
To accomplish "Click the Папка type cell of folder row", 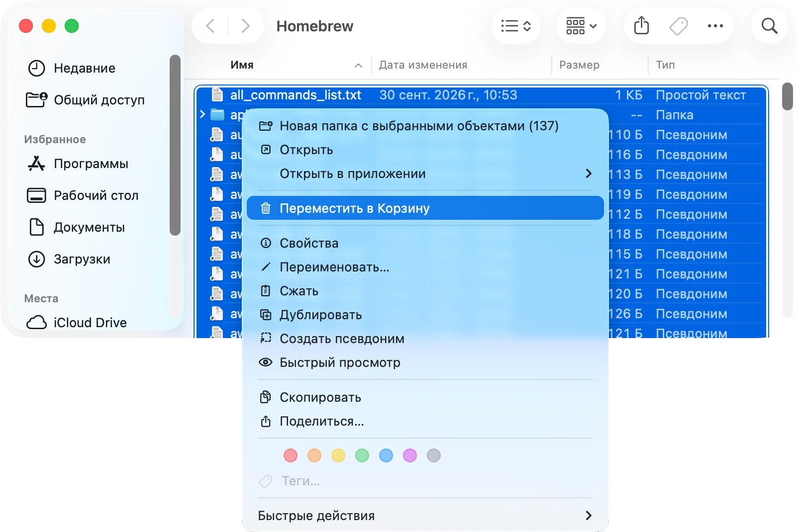I will coord(674,115).
